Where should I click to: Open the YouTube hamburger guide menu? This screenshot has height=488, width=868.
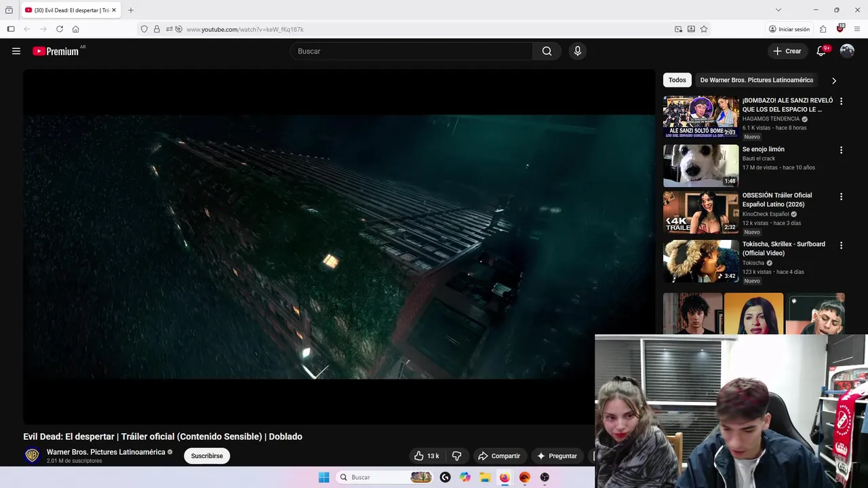(x=16, y=51)
